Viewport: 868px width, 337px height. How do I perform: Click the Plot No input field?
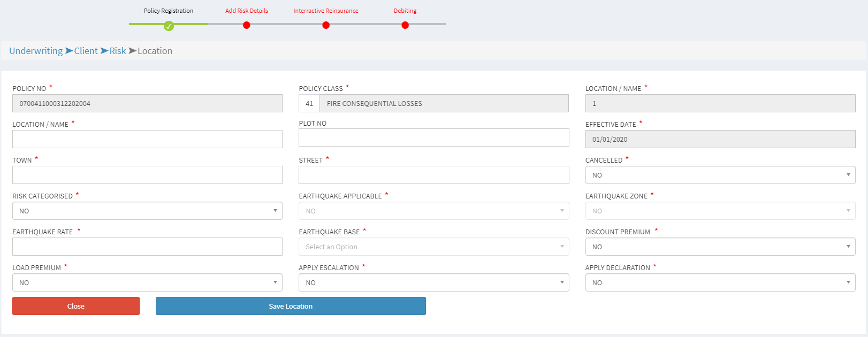[433, 137]
